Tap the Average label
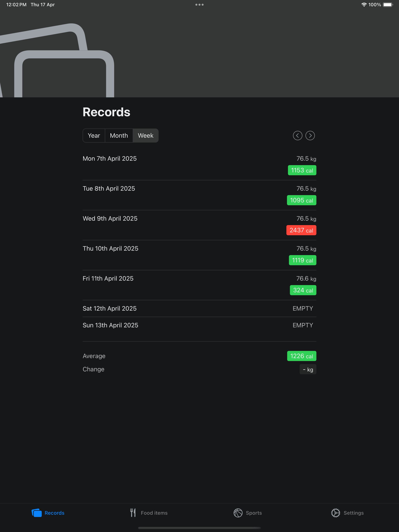The width and height of the screenshot is (399, 532). pos(94,356)
